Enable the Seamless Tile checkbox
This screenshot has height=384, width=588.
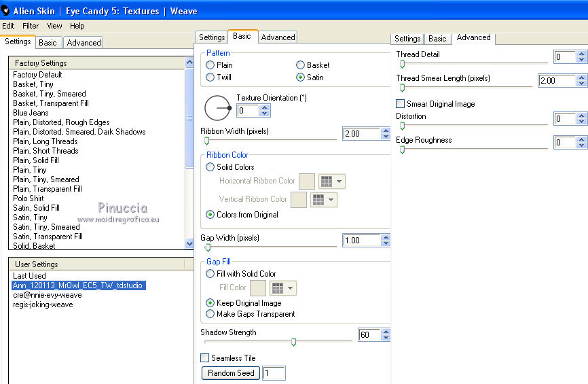coord(205,358)
